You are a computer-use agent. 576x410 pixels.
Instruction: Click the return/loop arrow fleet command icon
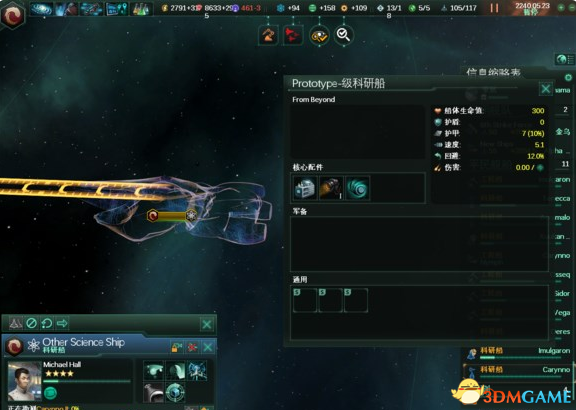[47, 323]
